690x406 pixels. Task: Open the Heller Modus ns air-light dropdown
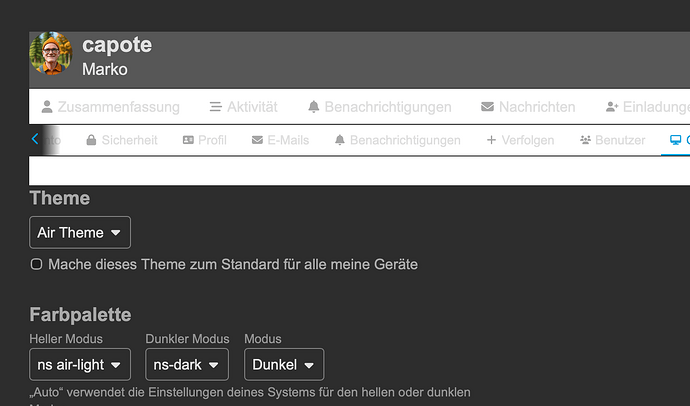80,365
